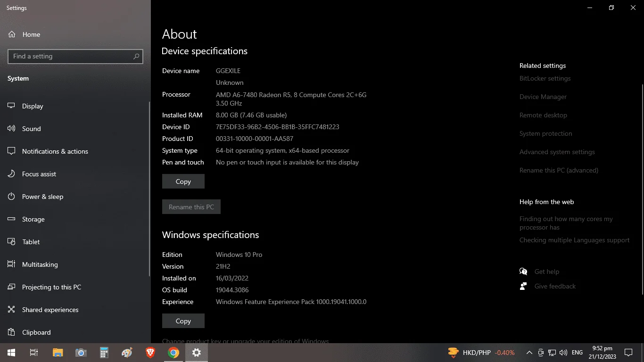Viewport: 644px width, 362px height.
Task: Click the Get help chat icon
Action: (x=523, y=271)
